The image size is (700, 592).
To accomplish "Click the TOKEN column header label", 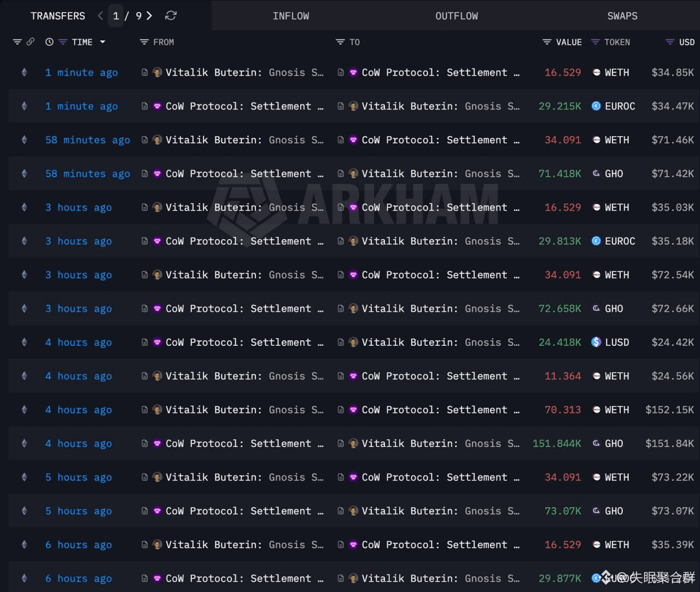I will (x=617, y=42).
